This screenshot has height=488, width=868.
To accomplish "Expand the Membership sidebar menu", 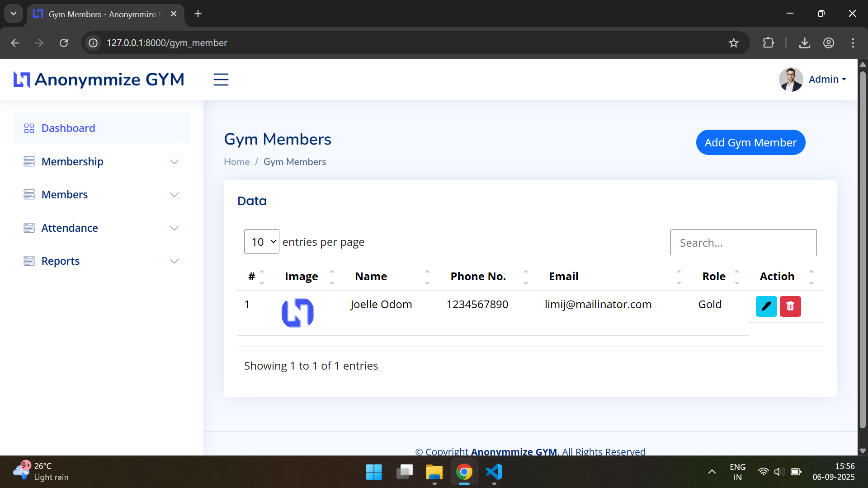I will click(x=102, y=162).
